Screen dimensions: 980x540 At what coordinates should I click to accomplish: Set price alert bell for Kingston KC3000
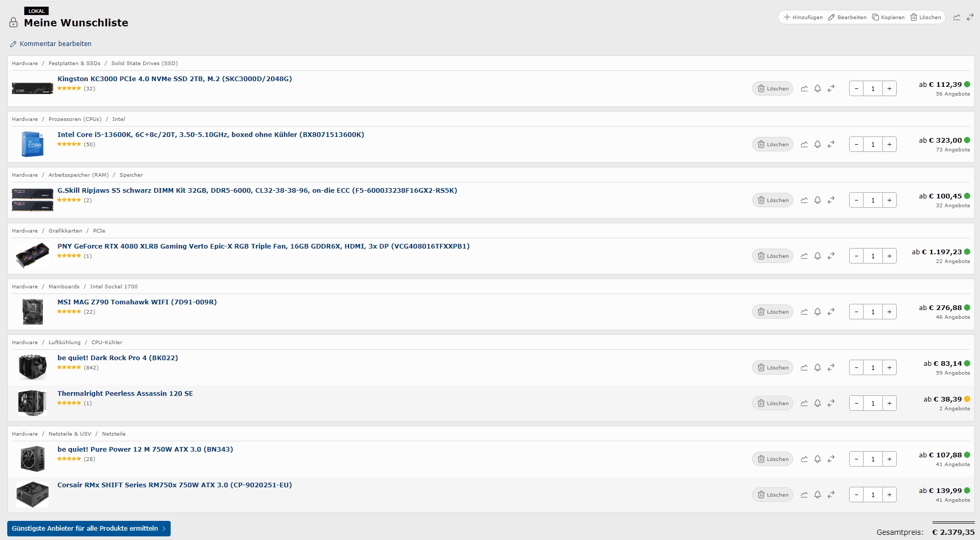point(818,88)
